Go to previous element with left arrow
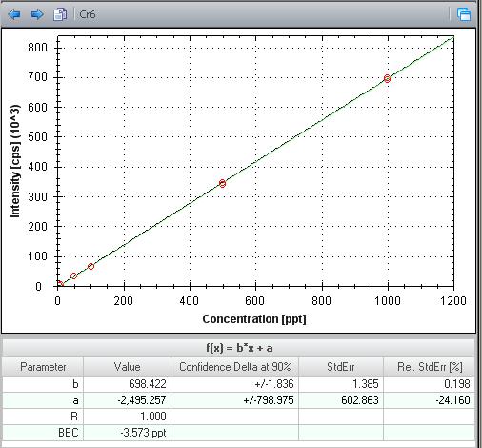Screen dimensions: 482x448 pos(14,14)
